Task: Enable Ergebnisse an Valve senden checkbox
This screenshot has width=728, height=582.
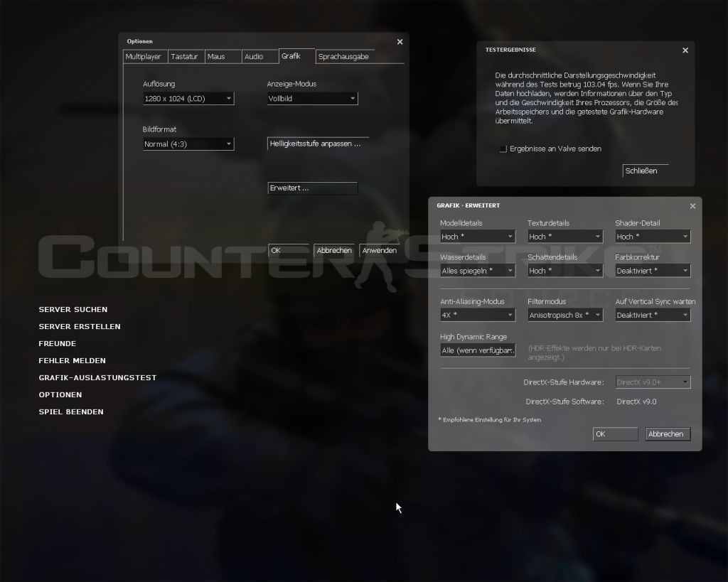Action: pos(503,149)
